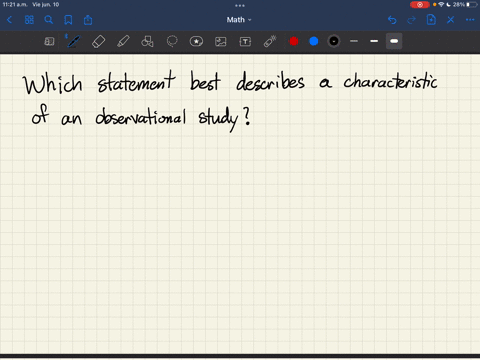Toggle the zoom window tool

click(x=49, y=41)
